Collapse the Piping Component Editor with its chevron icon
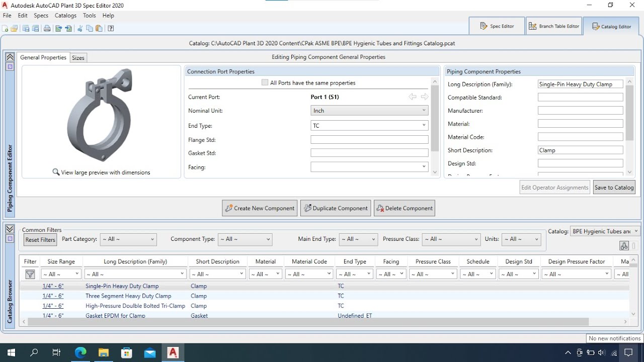The image size is (644, 362). [x=10, y=57]
